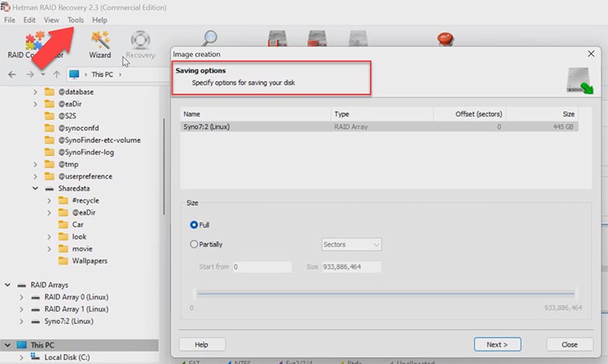Collapse the Sharedata node
This screenshot has height=364, width=608.
35,188
